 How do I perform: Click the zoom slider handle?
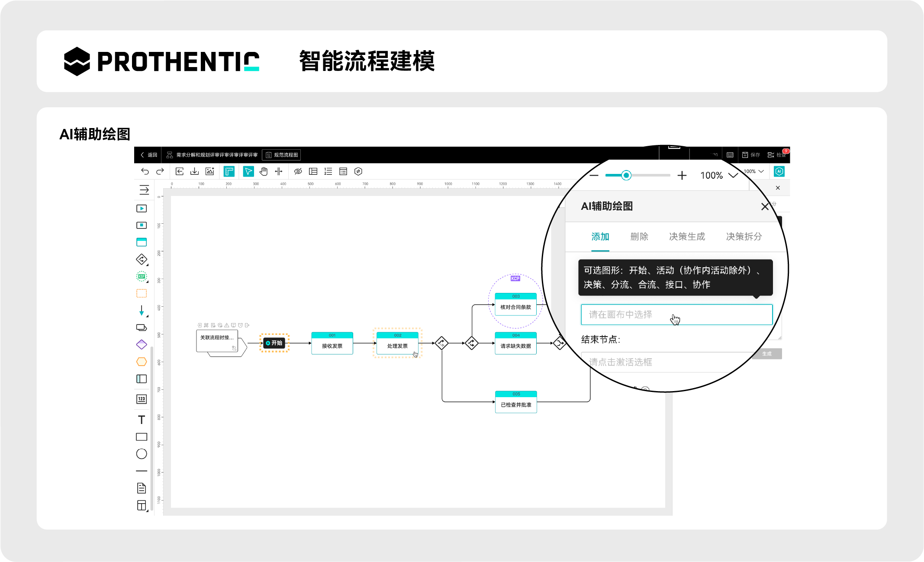626,175
